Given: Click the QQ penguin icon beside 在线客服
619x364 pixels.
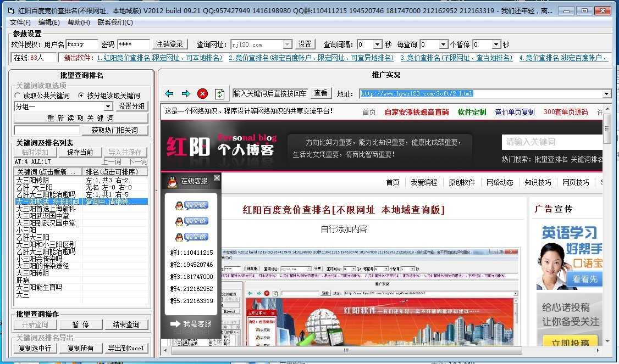Looking at the screenshot, I should 172,181.
